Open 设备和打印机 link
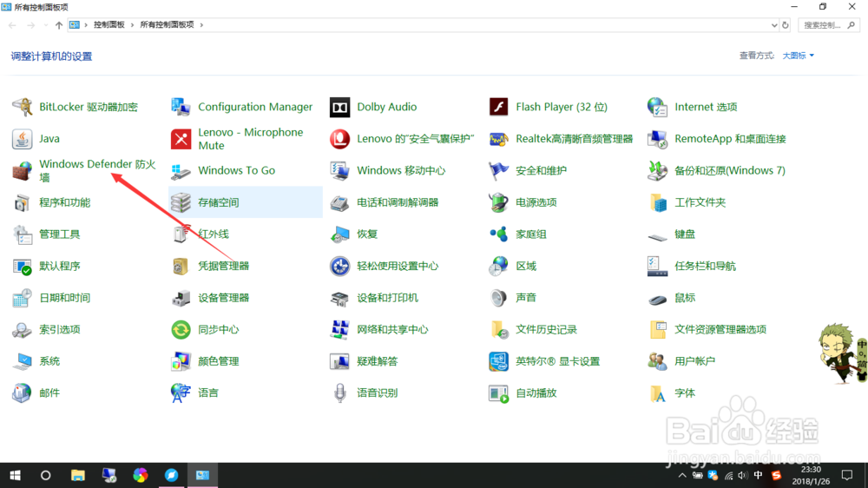 387,298
